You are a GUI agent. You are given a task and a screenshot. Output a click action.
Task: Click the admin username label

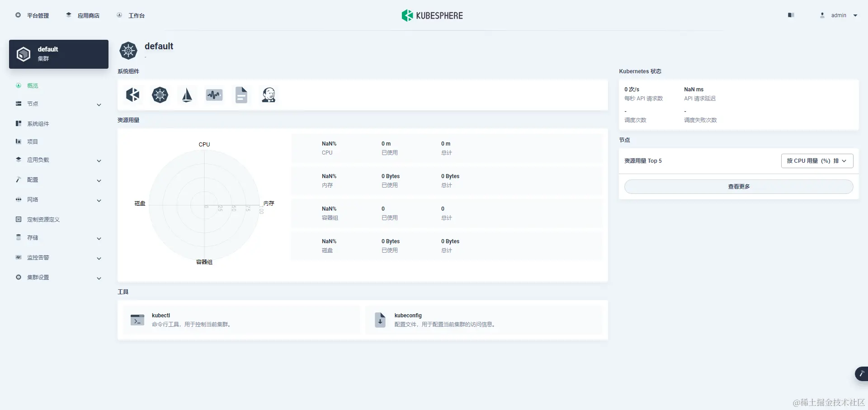point(839,15)
